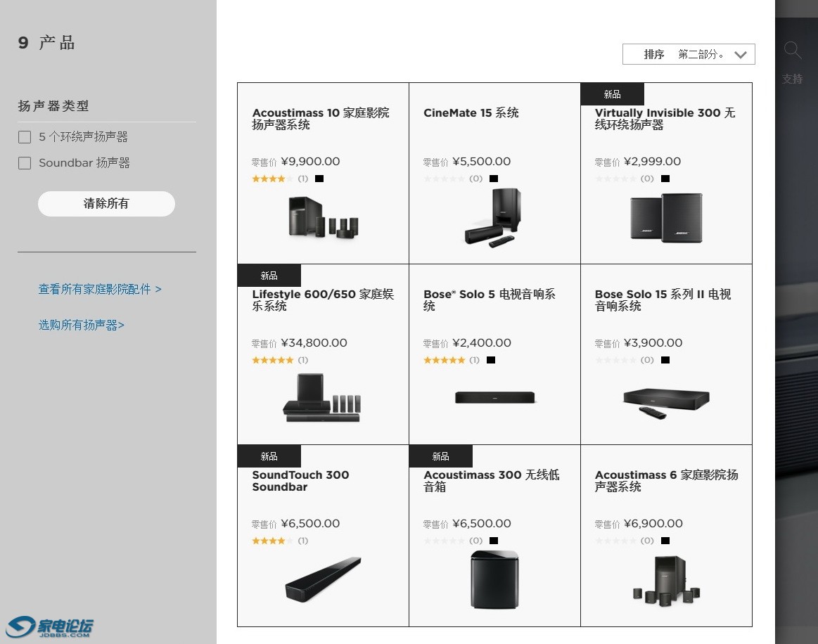
Task: Click 新品 badge on Acoustimass 300 card
Action: [441, 456]
